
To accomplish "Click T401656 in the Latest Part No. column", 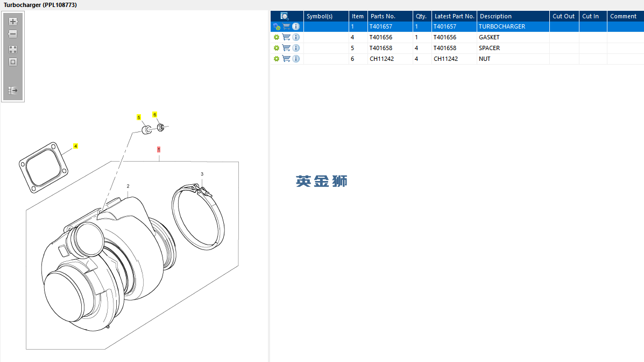I will [445, 37].
